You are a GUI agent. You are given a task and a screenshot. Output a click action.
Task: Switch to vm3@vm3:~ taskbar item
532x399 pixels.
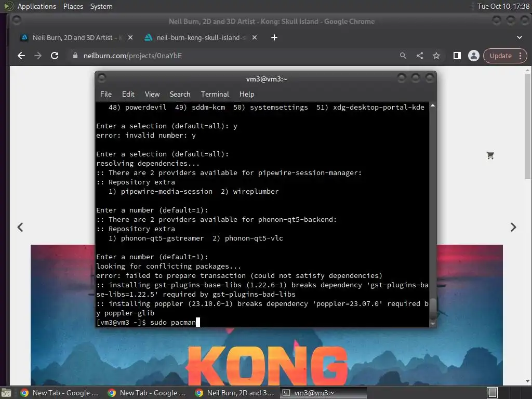coord(323,393)
